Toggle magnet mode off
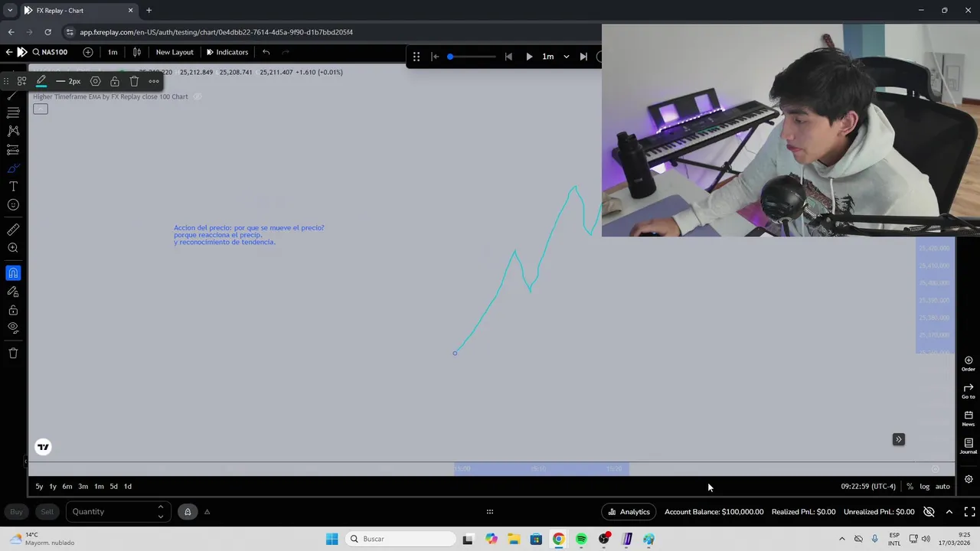 (13, 273)
